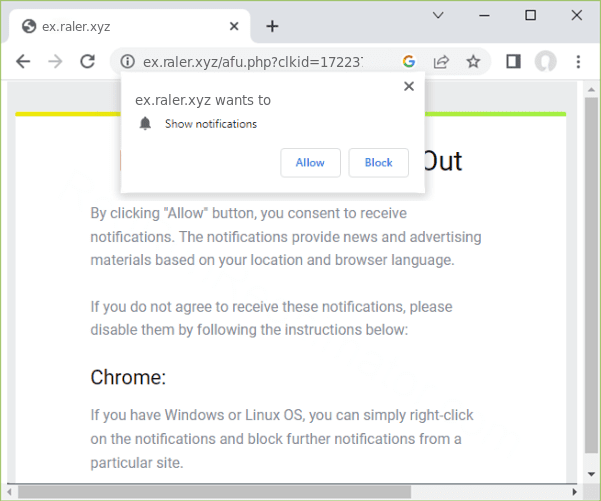Allow notifications from ex.raler.xyz

point(310,163)
